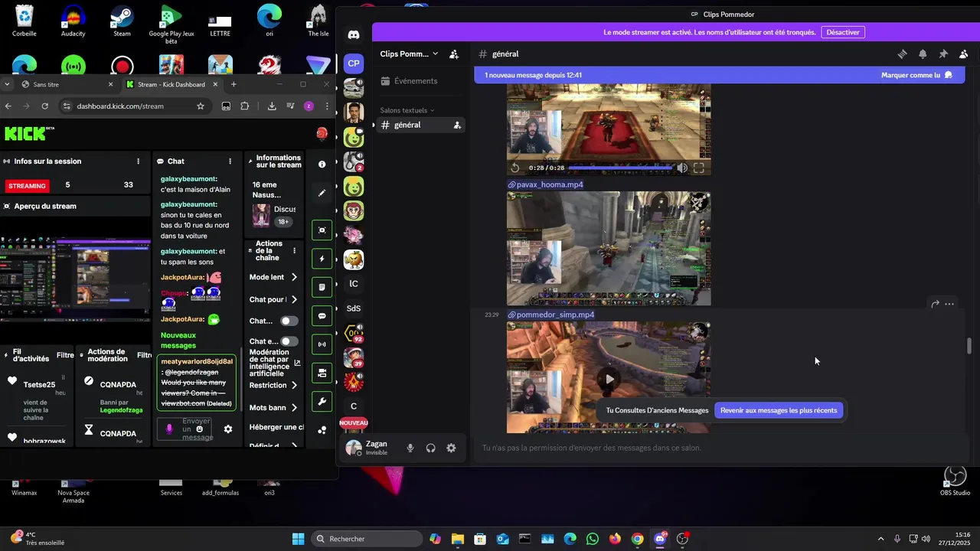Open wrench tools icon in Kick sidebar
980x551 pixels.
click(322, 402)
